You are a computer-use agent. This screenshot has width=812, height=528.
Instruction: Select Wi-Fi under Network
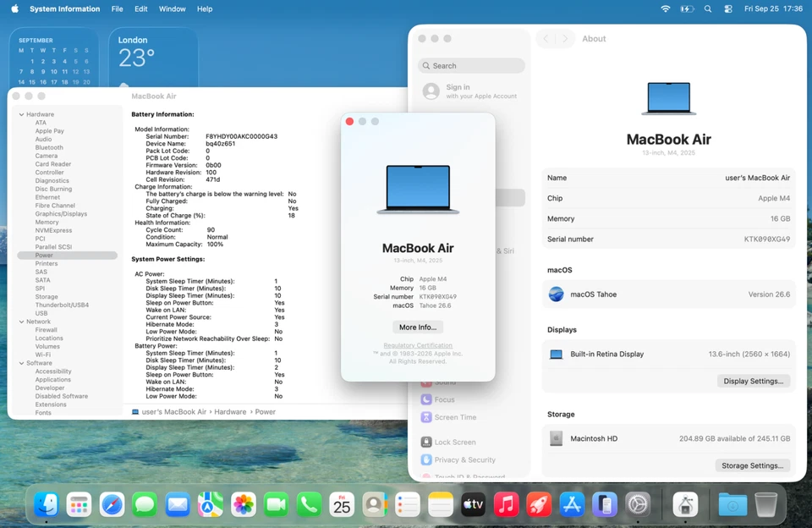click(43, 355)
